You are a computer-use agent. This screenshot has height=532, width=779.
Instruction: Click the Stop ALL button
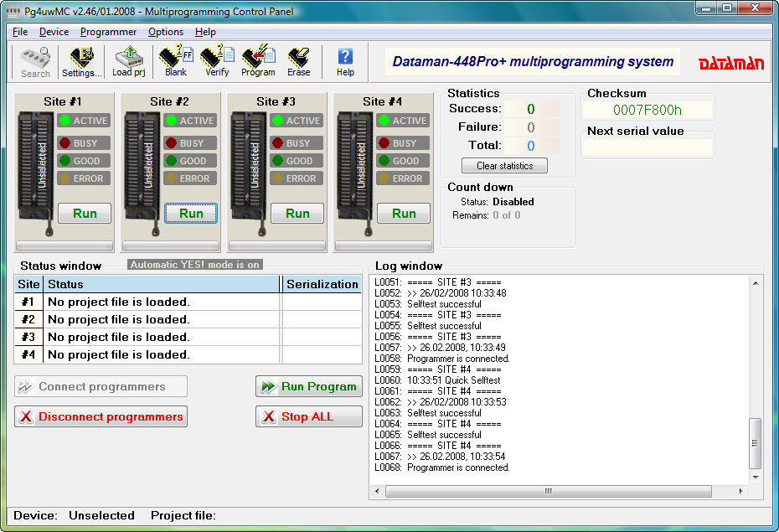point(308,416)
